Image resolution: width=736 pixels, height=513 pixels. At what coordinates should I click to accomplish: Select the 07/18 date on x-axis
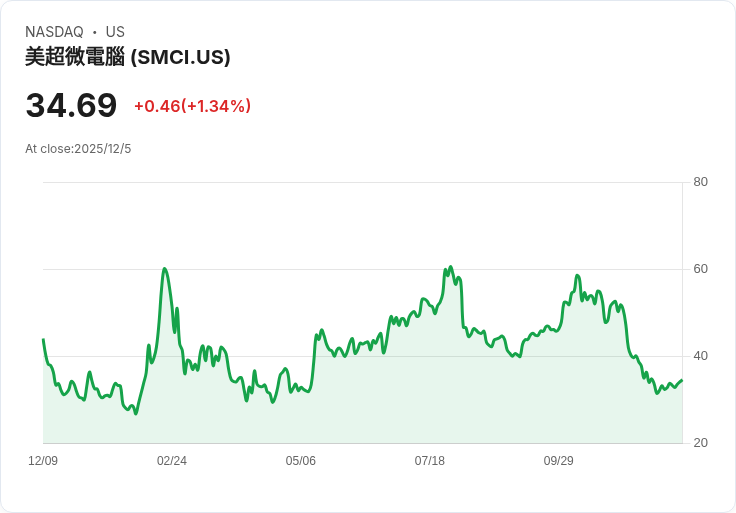(x=430, y=461)
